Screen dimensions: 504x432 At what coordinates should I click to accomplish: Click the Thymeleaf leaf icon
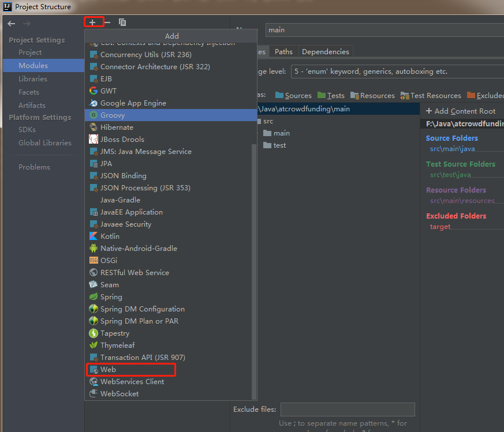pos(93,345)
